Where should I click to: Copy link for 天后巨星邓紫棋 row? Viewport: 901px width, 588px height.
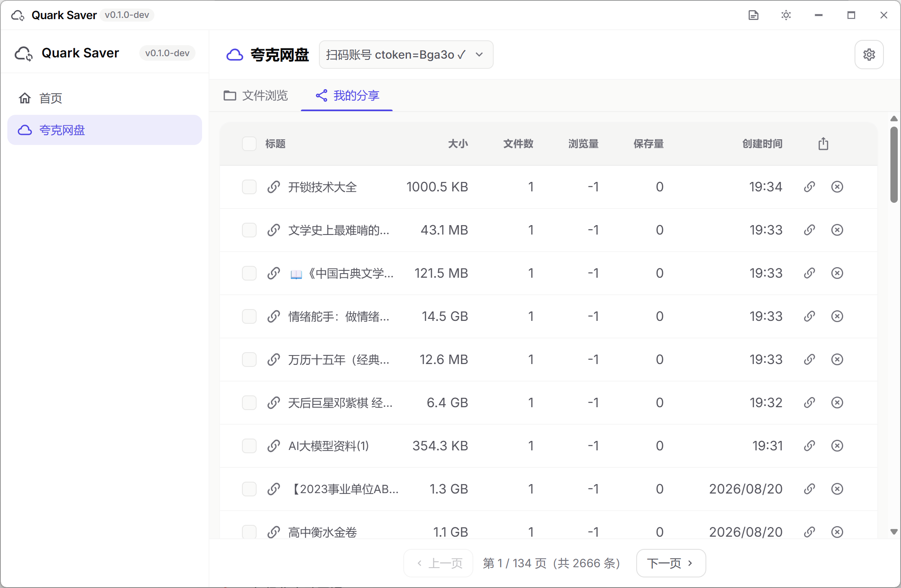[809, 403]
